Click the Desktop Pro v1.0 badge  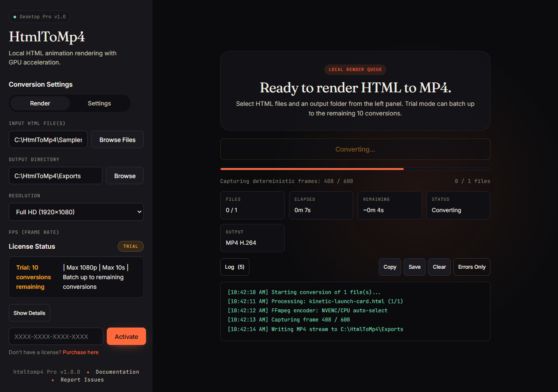tap(40, 17)
